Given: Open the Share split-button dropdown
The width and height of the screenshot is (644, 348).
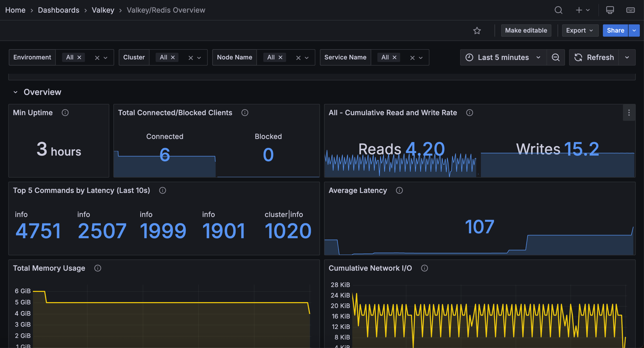Looking at the screenshot, I should [634, 30].
